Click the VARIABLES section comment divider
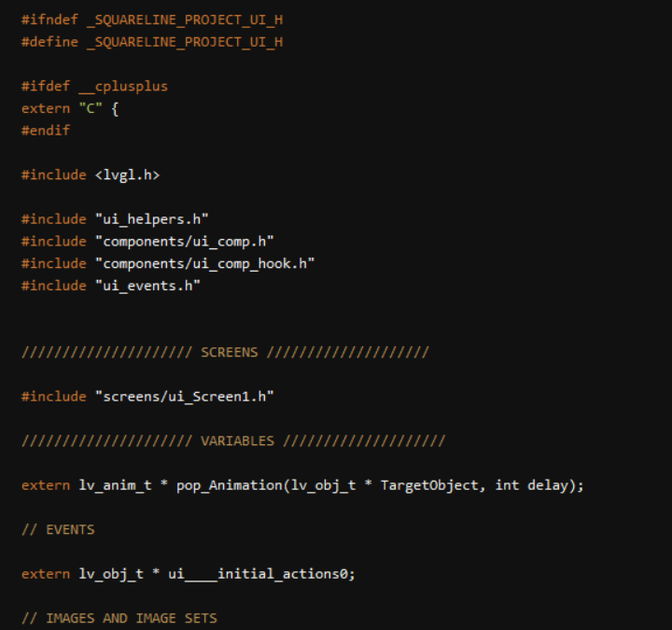The image size is (672, 630). pos(233,441)
